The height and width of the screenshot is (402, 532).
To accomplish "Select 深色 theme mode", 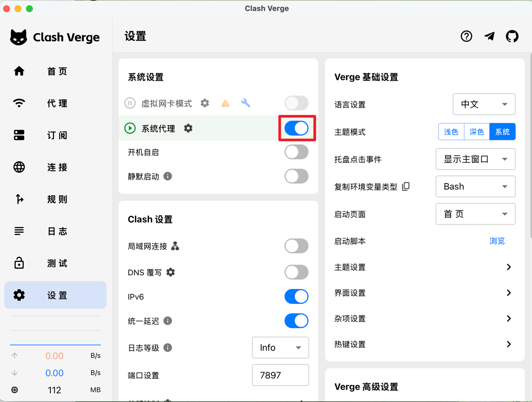I will (x=477, y=132).
